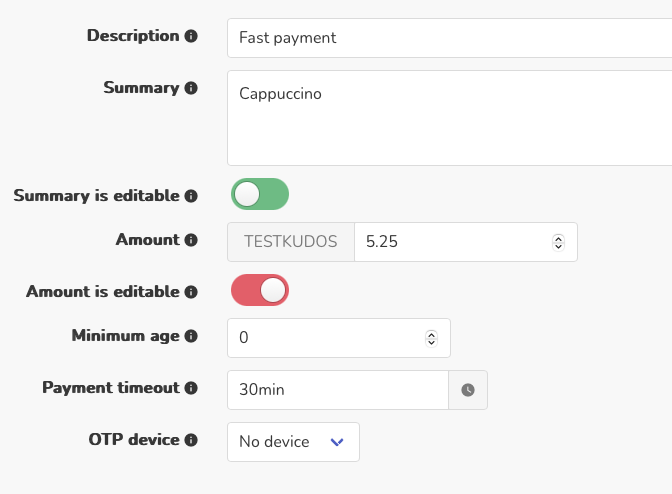Click info icon next to Summary is editable
This screenshot has height=494, width=672.
191,196
